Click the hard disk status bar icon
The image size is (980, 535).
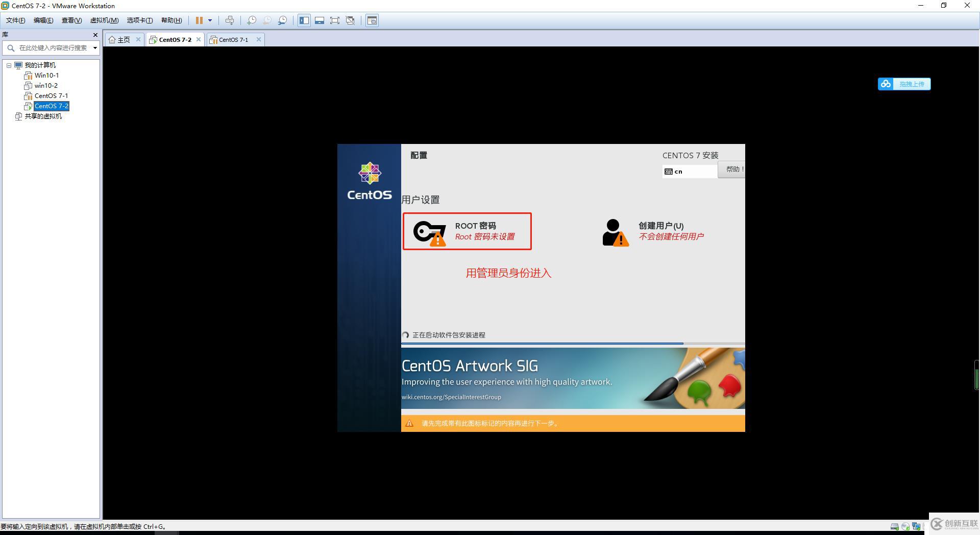click(894, 526)
